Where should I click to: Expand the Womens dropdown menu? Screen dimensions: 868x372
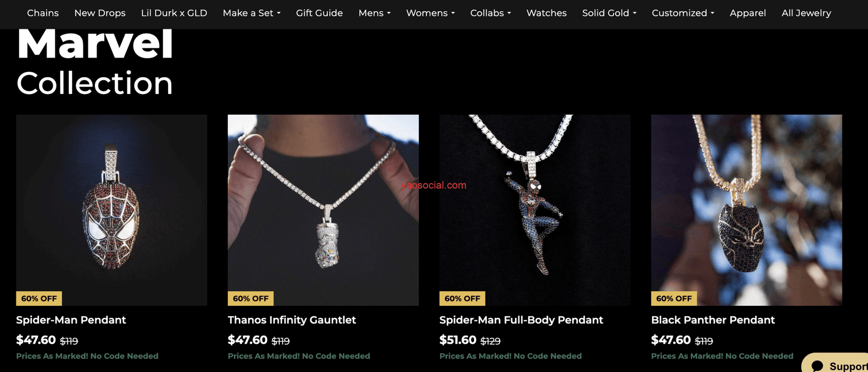click(430, 13)
